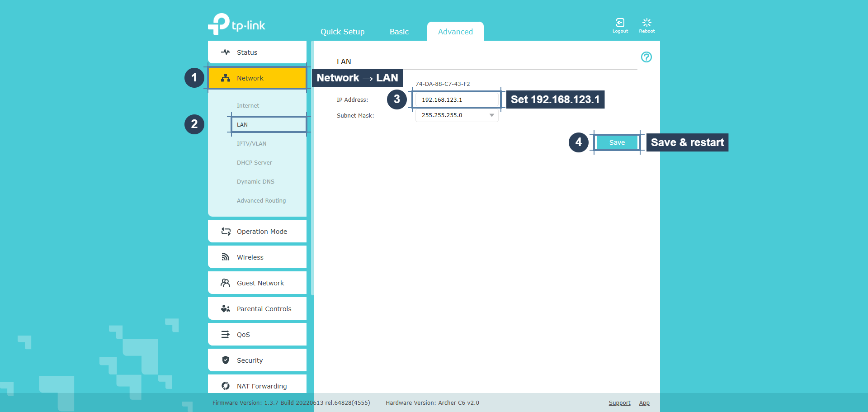Open the Dynamic DNS submenu item
The width and height of the screenshot is (868, 412).
[255, 182]
